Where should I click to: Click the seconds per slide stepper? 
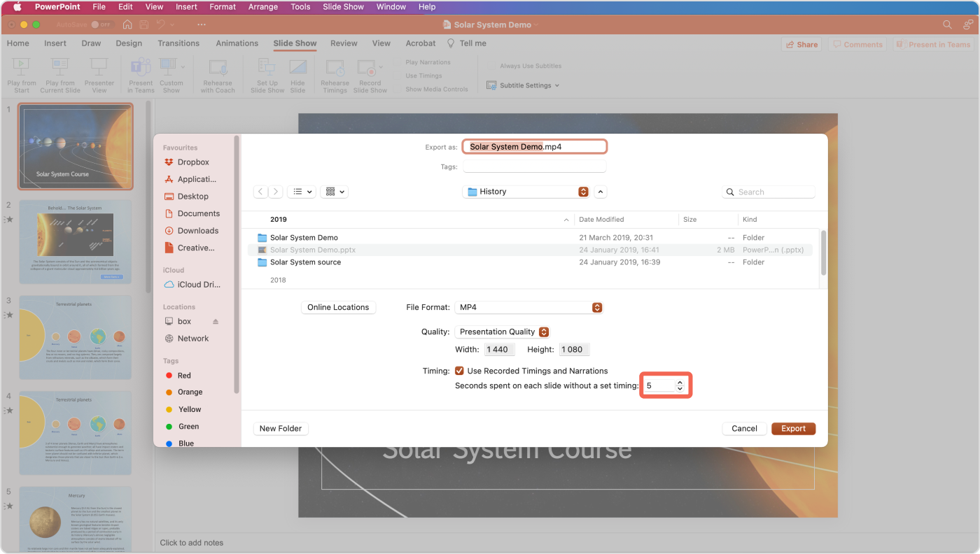(680, 385)
